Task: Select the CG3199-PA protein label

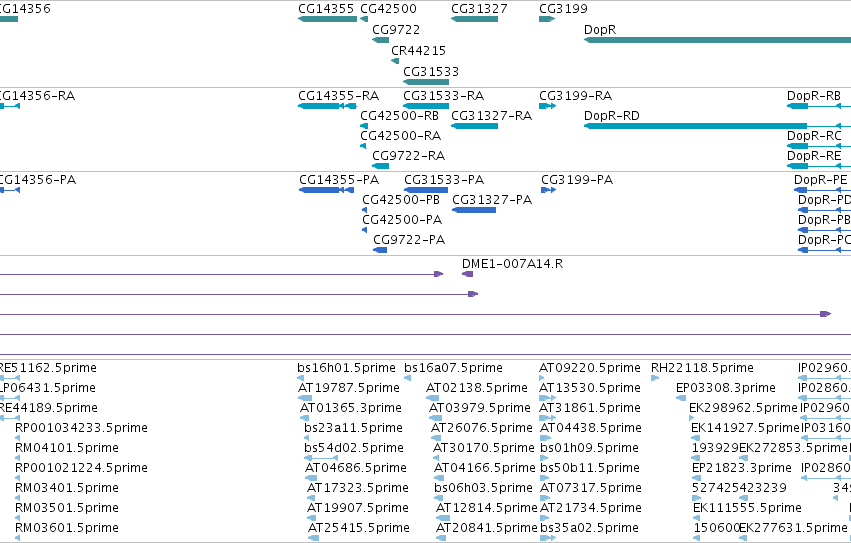Action: (577, 180)
